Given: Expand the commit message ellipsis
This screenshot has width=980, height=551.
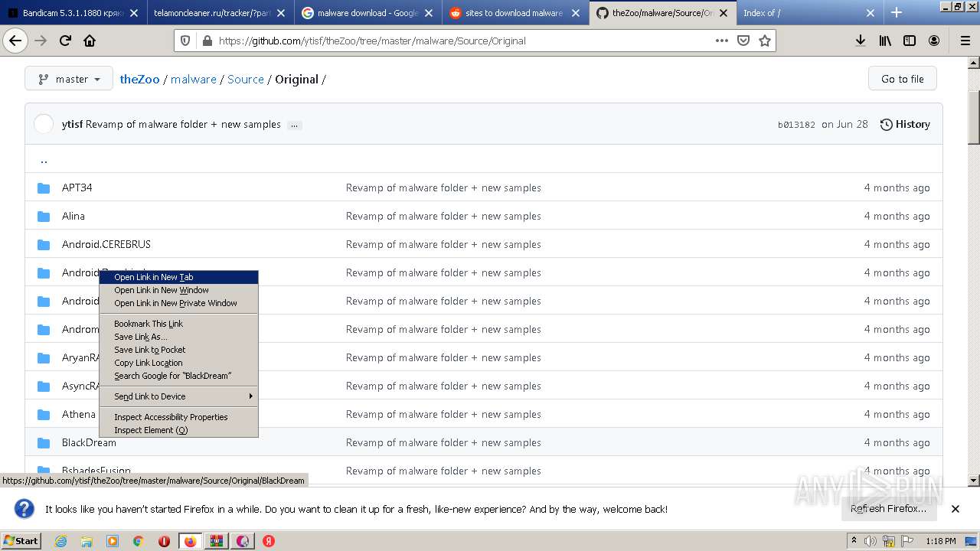Looking at the screenshot, I should pos(295,125).
